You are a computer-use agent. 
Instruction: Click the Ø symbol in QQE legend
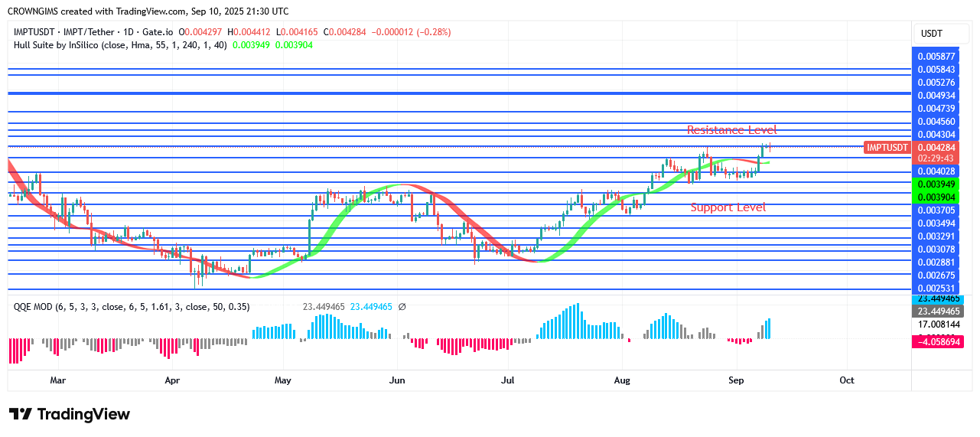pyautogui.click(x=402, y=307)
